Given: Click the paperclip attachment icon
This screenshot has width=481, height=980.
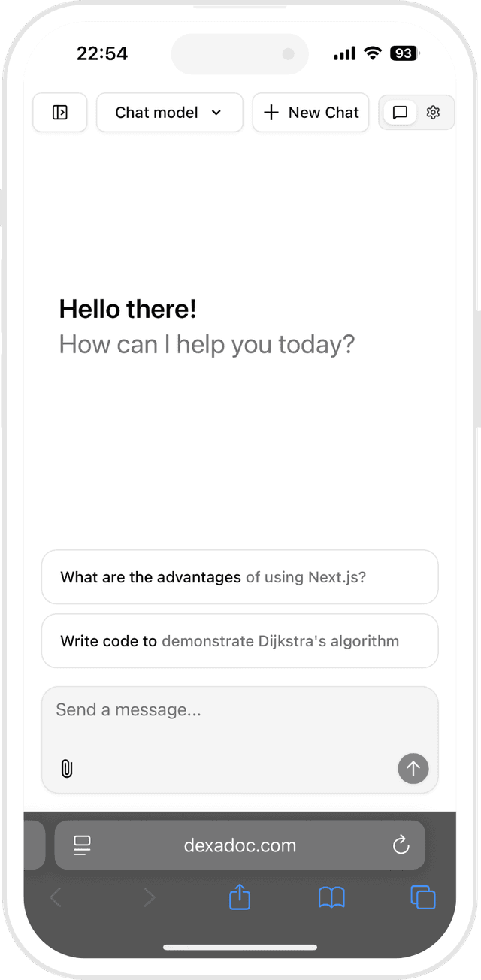Looking at the screenshot, I should point(67,769).
